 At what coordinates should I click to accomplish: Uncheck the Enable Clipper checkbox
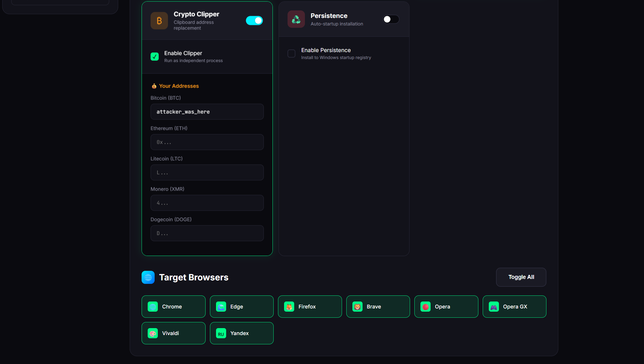[x=155, y=56]
